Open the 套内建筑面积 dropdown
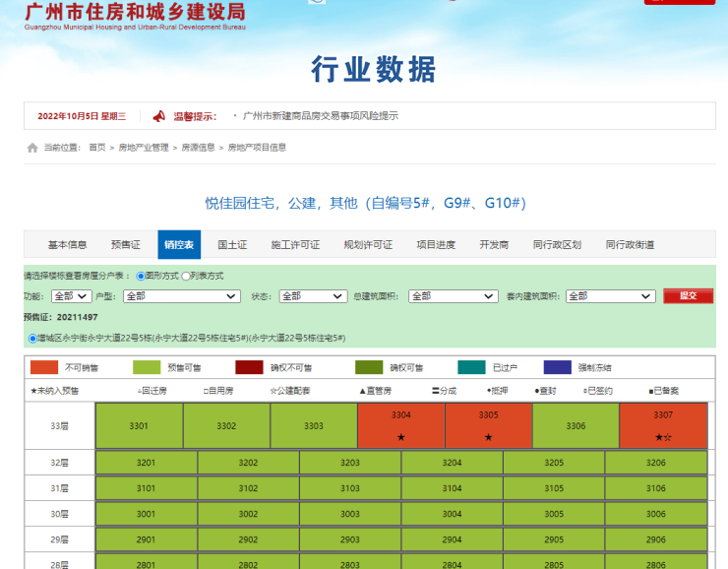Screen dimensions: 728x569 tap(610, 296)
